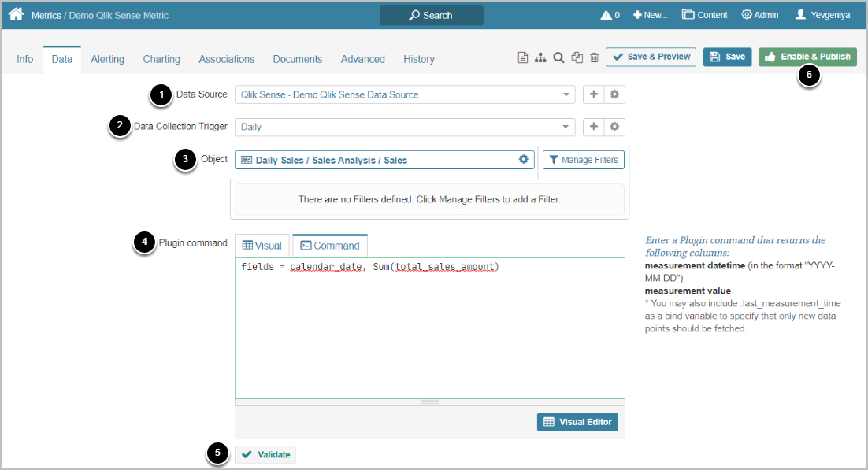Click the trash delete icon
This screenshot has width=868, height=470.
pos(594,57)
